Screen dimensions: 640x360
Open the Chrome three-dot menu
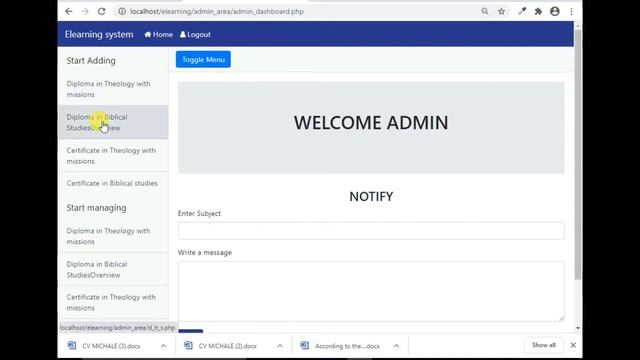pyautogui.click(x=571, y=11)
